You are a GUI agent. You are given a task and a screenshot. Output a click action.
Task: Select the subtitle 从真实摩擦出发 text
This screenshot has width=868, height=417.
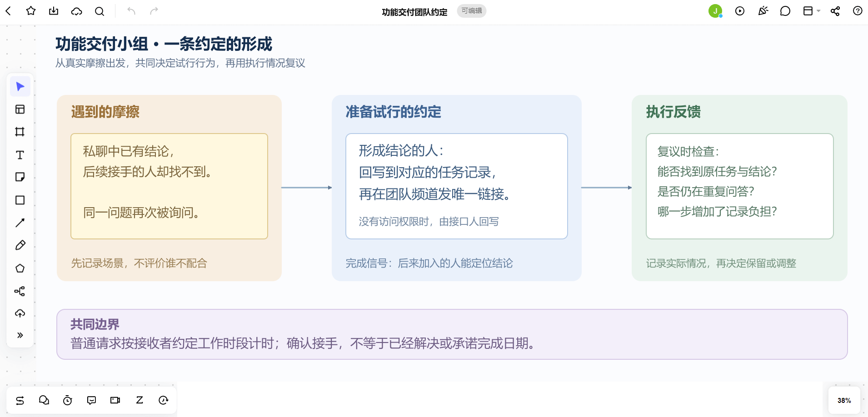tap(180, 63)
